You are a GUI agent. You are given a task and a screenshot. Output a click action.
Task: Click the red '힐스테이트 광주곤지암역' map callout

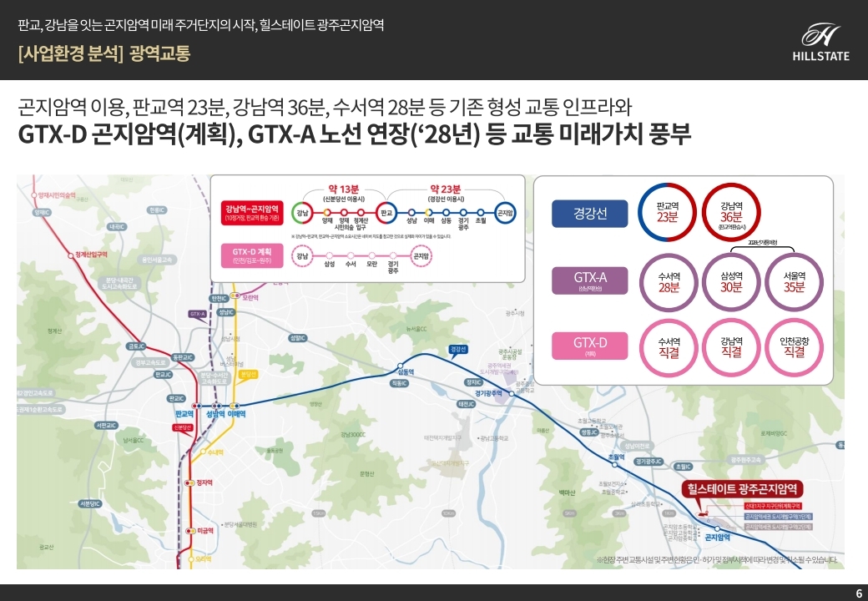[x=742, y=489]
